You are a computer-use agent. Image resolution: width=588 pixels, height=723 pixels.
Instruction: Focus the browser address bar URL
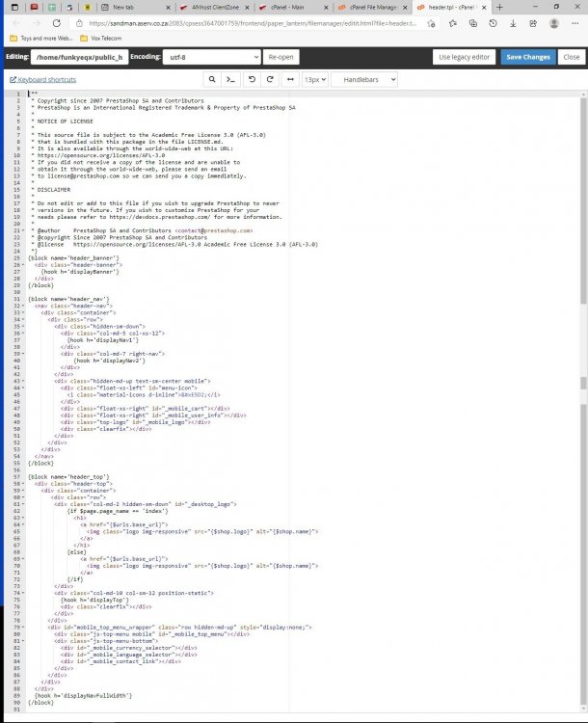pyautogui.click(x=253, y=23)
